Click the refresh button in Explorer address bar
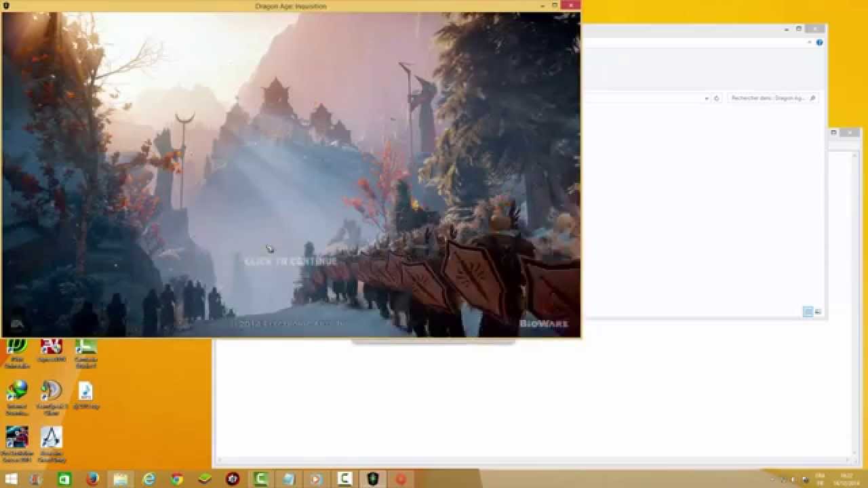Screen dimensions: 868x488 [x=716, y=98]
